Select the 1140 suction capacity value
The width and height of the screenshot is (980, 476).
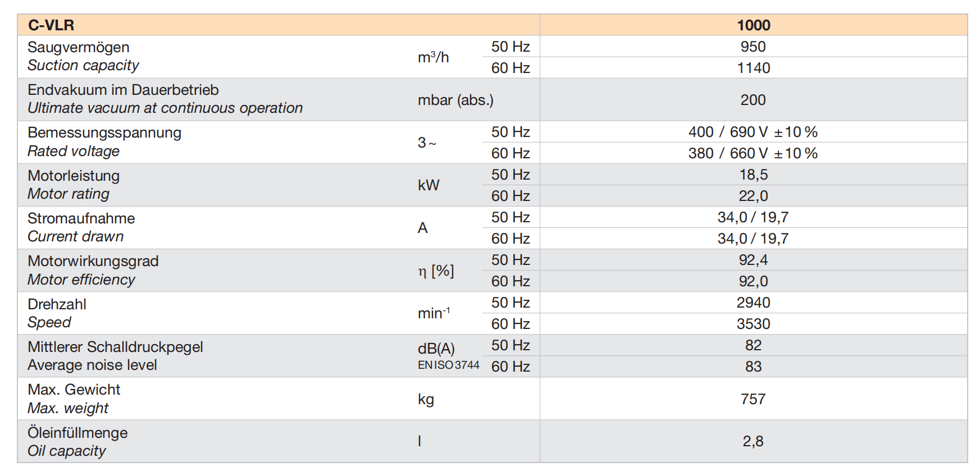(x=753, y=68)
